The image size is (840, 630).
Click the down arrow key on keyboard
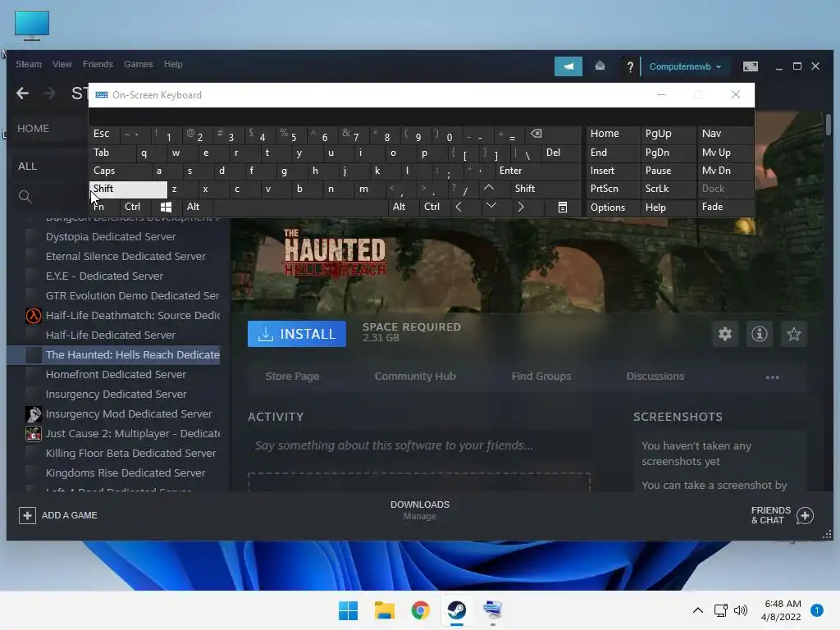pyautogui.click(x=491, y=206)
